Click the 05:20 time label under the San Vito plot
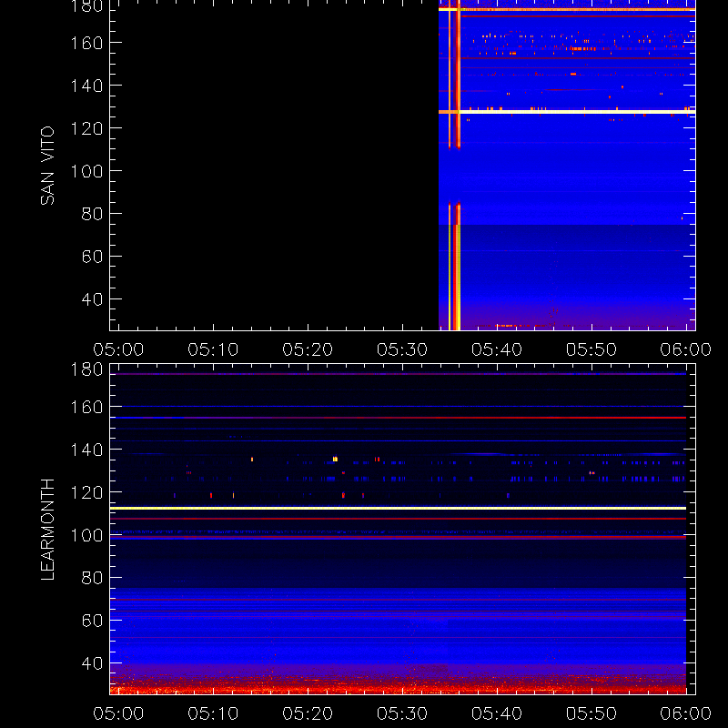 point(308,349)
